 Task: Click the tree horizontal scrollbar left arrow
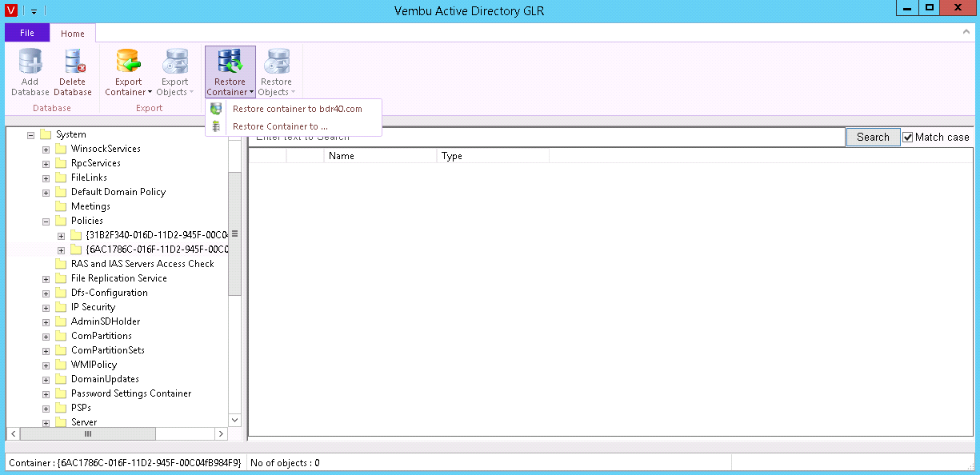(x=13, y=433)
